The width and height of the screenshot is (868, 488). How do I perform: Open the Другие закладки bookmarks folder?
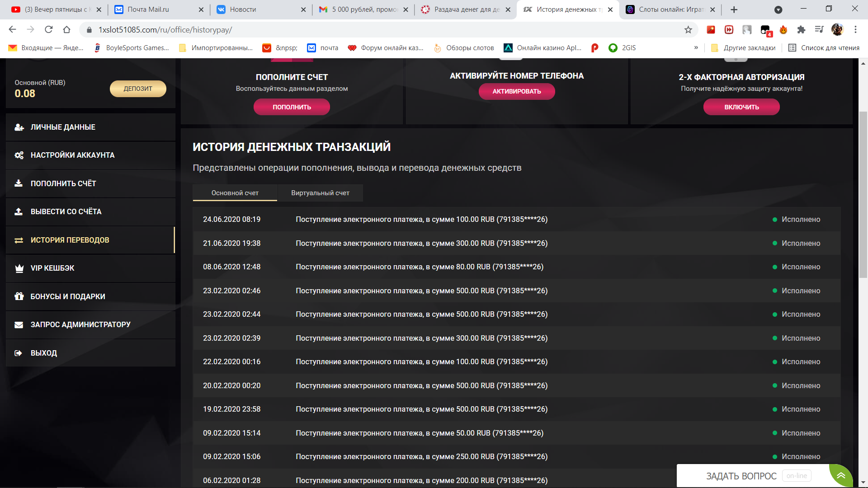[x=743, y=48]
